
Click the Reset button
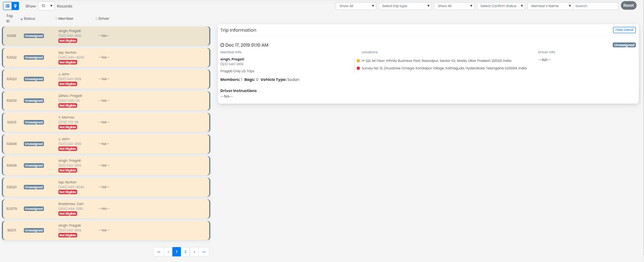(628, 6)
